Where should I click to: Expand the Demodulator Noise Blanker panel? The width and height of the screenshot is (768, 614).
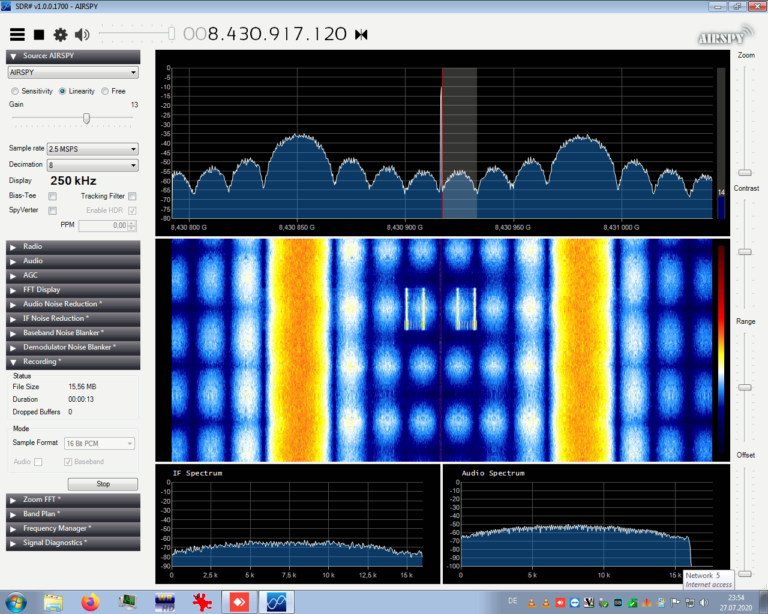pyautogui.click(x=73, y=347)
